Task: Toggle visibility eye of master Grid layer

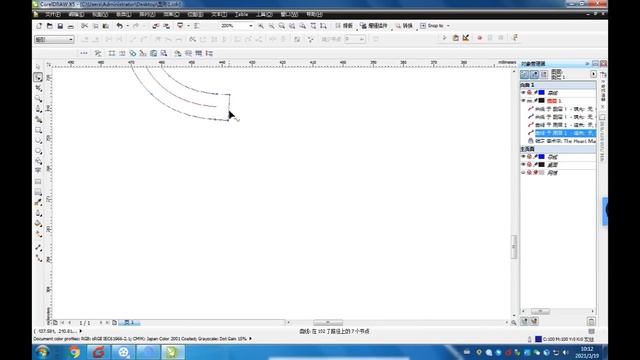Action: 523,173
